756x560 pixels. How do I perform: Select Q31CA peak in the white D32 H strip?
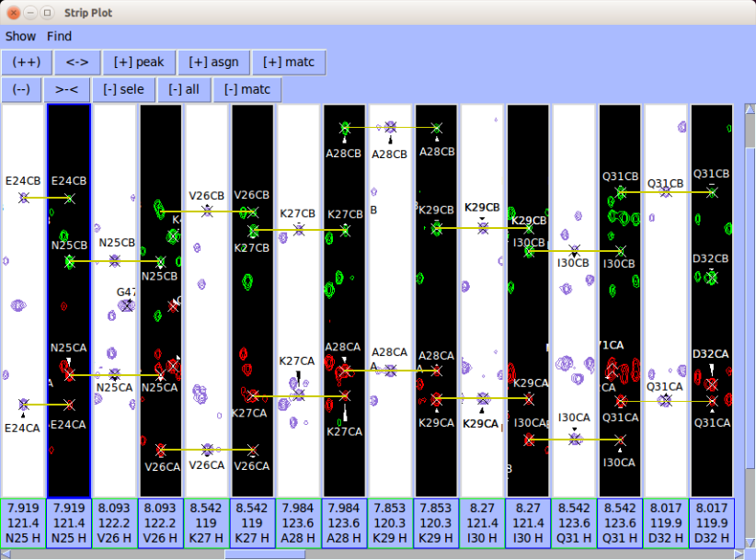coord(666,401)
